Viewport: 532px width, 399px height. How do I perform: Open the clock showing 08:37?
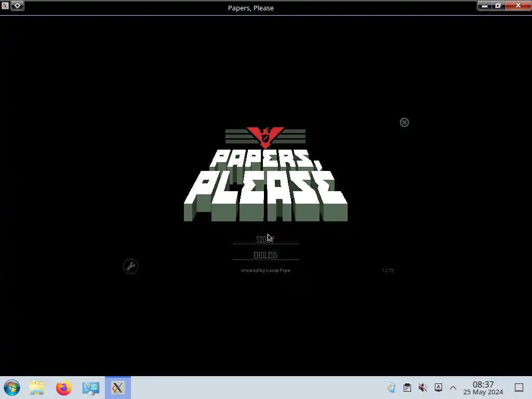click(x=483, y=388)
